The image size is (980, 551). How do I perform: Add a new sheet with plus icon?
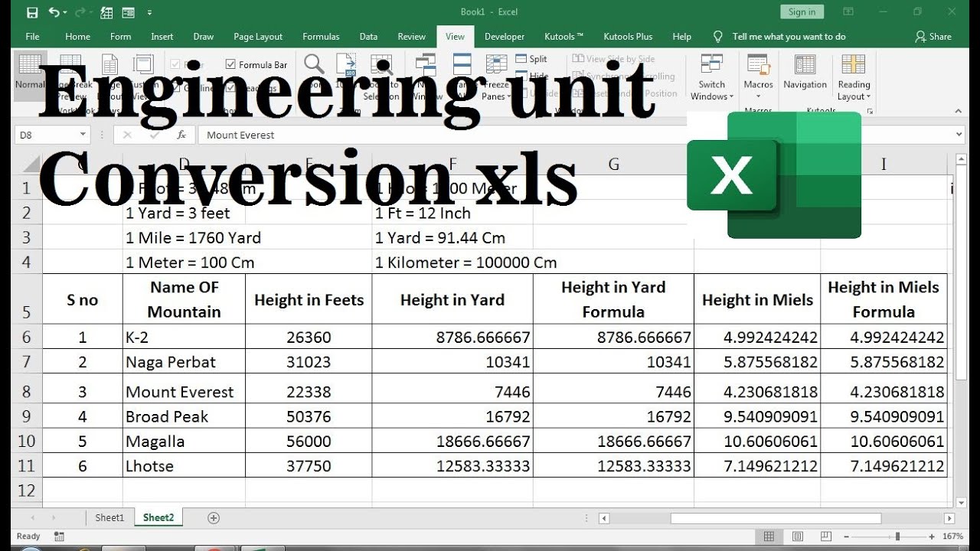(x=214, y=518)
